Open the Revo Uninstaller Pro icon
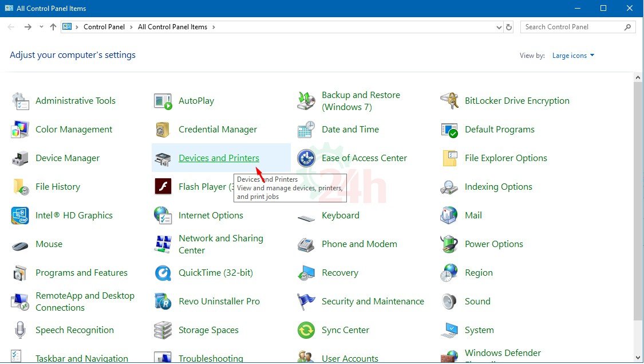The width and height of the screenshot is (644, 364). point(163,302)
